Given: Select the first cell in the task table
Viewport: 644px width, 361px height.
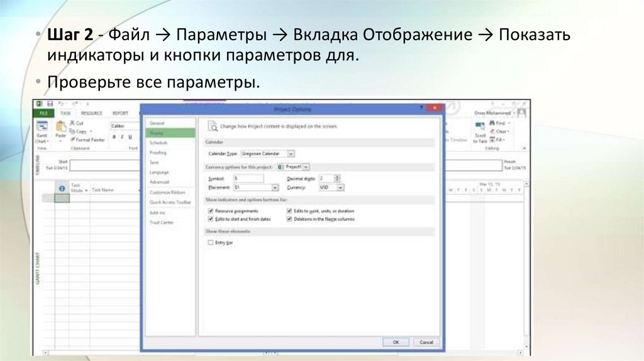Looking at the screenshot, I should tap(62, 198).
